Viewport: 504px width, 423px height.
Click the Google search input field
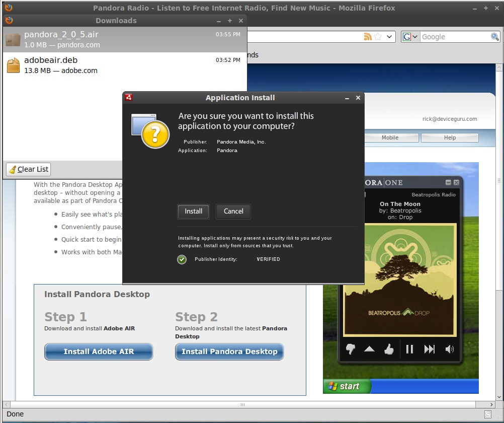point(455,37)
